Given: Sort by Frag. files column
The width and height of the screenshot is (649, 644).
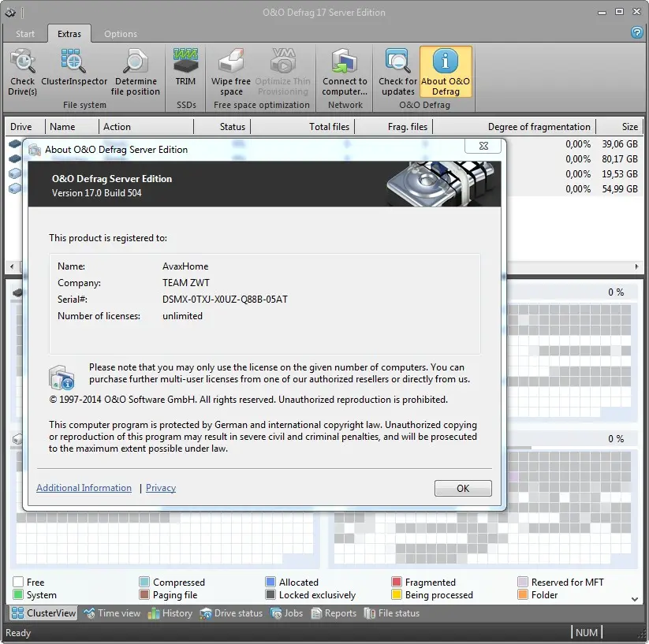Looking at the screenshot, I should [x=394, y=127].
